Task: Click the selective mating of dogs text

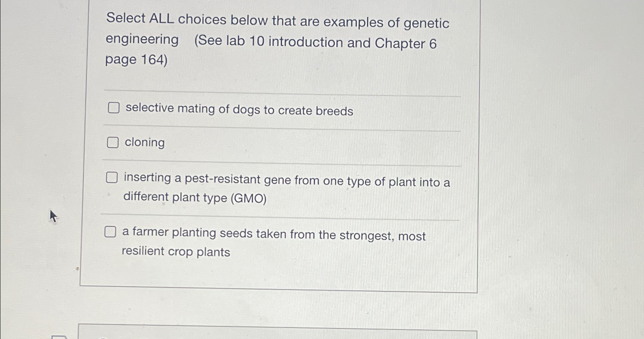Action: point(239,110)
